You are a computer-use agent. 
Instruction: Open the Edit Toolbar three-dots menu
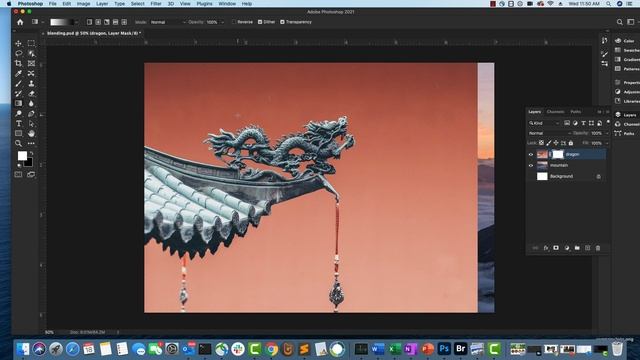(x=31, y=143)
